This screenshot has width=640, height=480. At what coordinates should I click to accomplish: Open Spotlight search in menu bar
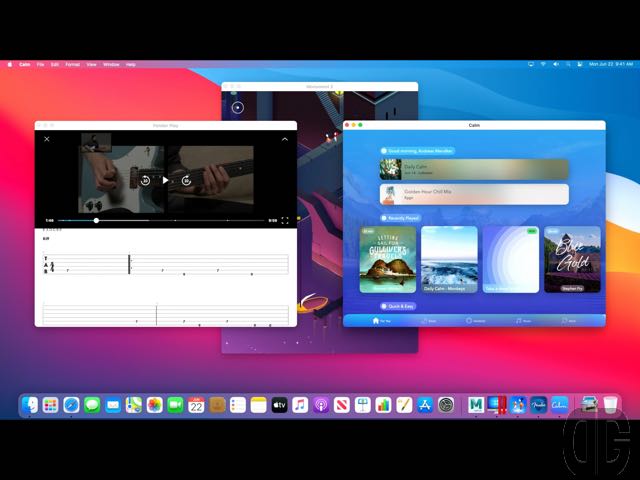pyautogui.click(x=568, y=64)
